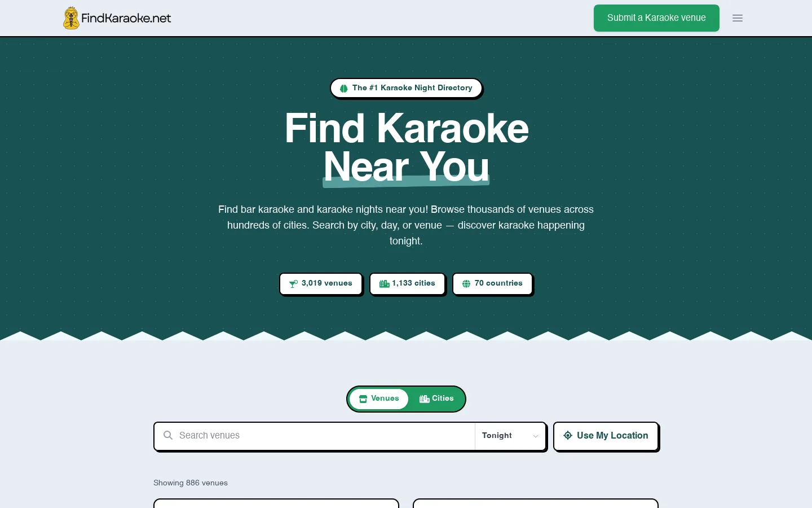This screenshot has width=812, height=508.
Task: Click the Find Karaoke Near You heading
Action: click(x=407, y=148)
